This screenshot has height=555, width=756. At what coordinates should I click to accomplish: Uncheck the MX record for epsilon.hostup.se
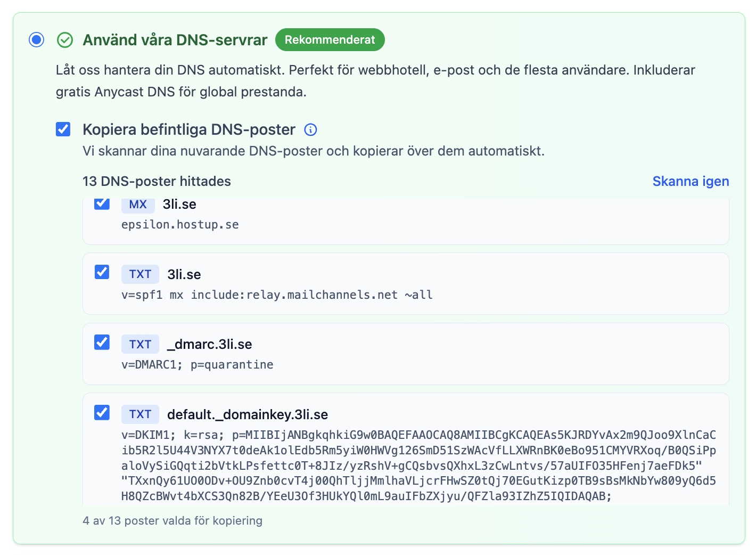click(x=102, y=203)
